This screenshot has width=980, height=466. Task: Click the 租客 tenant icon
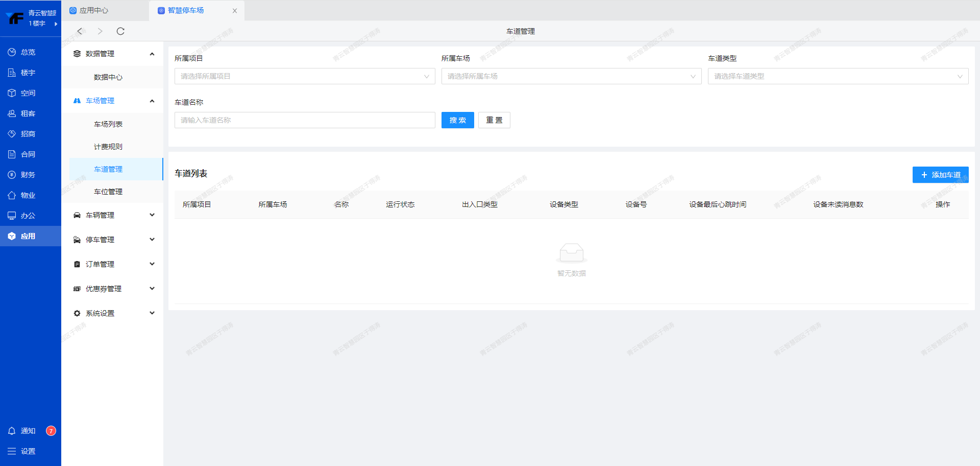pos(12,113)
